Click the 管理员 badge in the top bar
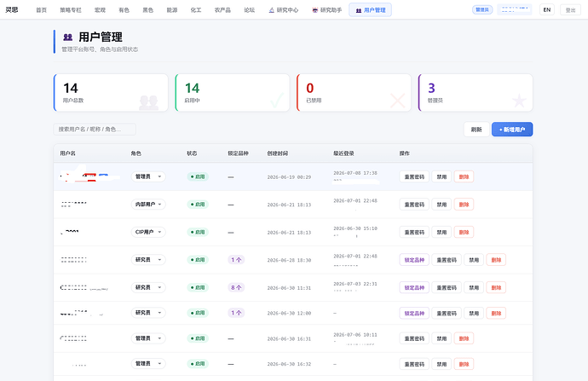 coord(481,9)
